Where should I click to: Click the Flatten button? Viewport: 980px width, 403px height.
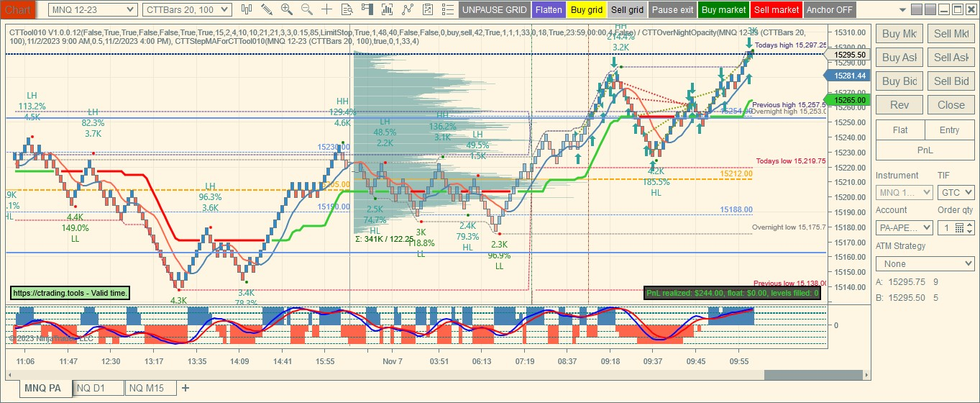[x=549, y=10]
